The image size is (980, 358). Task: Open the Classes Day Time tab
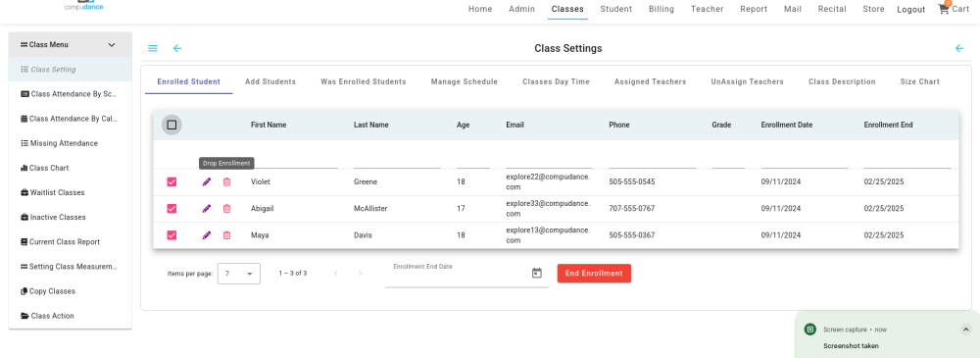(557, 82)
